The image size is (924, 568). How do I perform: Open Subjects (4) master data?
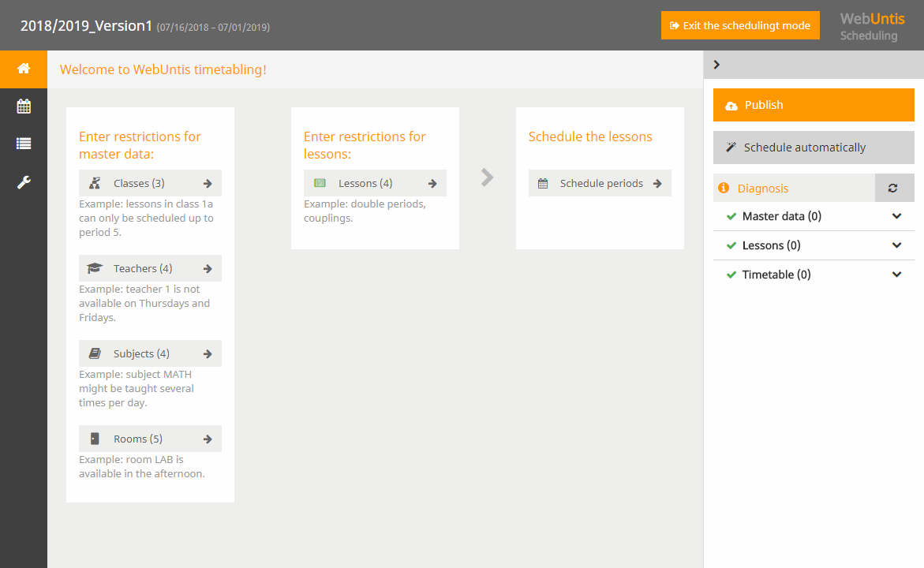[150, 353]
